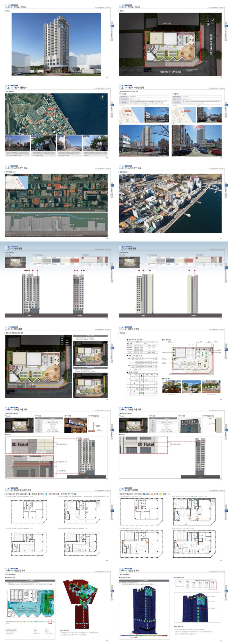Click the blue 360° CCTV legend icon in 4.4 CPTED
Screen dimensions: 228x644
144,494
